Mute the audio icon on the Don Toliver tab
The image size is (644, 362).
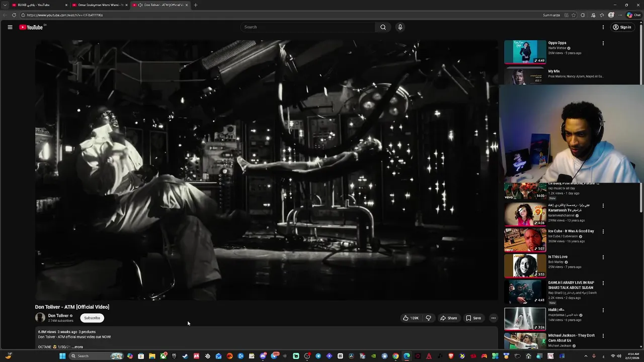point(140,5)
